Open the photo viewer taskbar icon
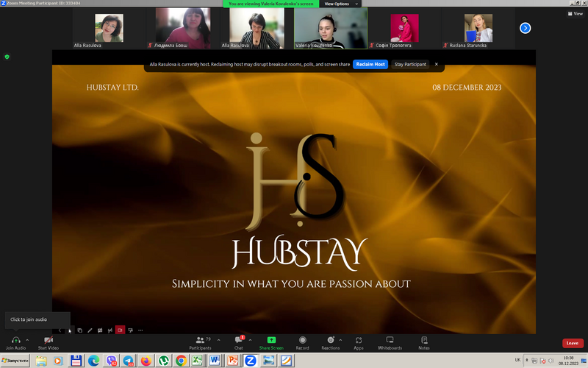Screen dimensions: 588x368 [268, 361]
